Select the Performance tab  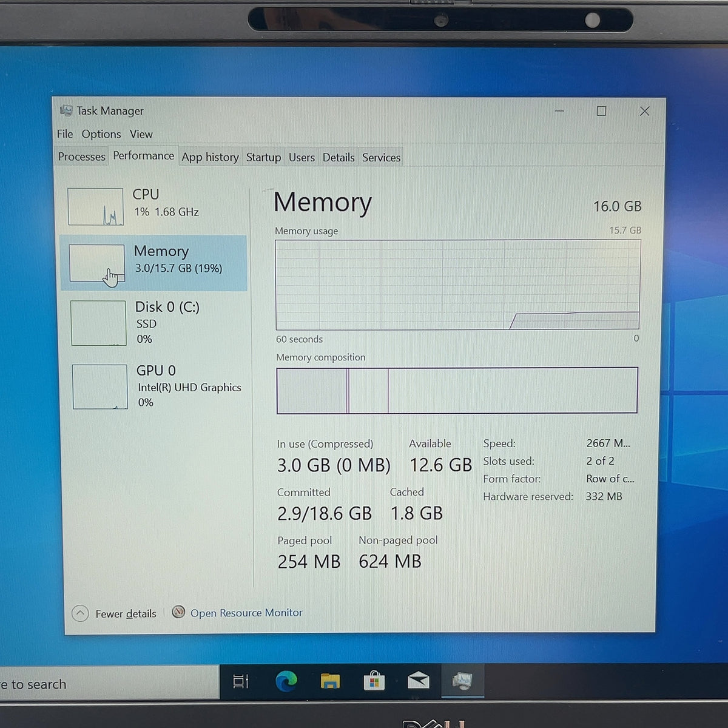[x=144, y=155]
